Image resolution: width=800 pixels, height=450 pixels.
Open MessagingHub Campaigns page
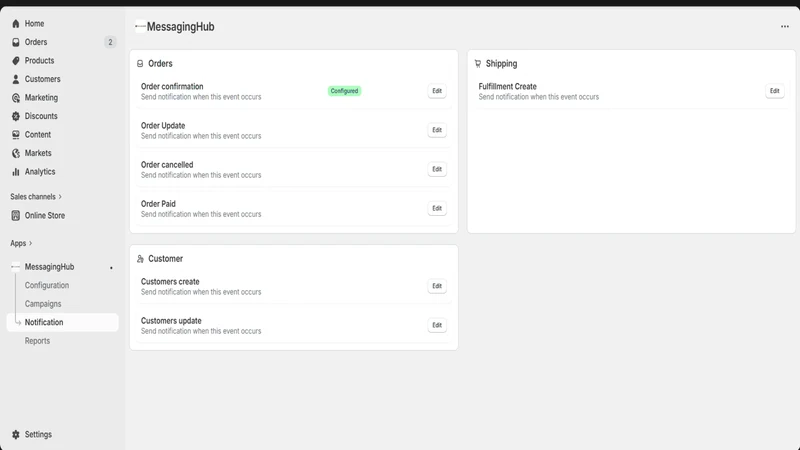pyautogui.click(x=43, y=304)
